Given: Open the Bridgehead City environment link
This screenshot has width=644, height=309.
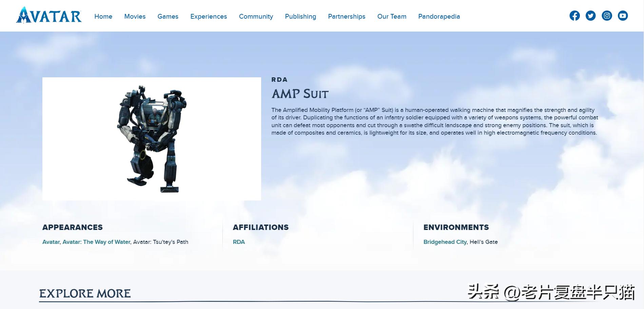Looking at the screenshot, I should click(x=445, y=242).
